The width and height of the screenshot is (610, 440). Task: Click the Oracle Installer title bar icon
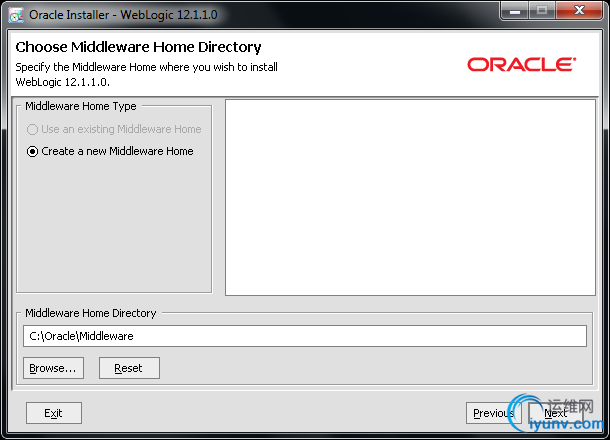(16, 15)
